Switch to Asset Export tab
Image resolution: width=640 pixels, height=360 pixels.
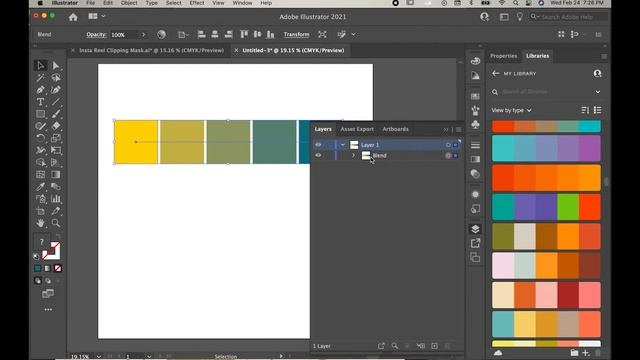click(x=357, y=129)
